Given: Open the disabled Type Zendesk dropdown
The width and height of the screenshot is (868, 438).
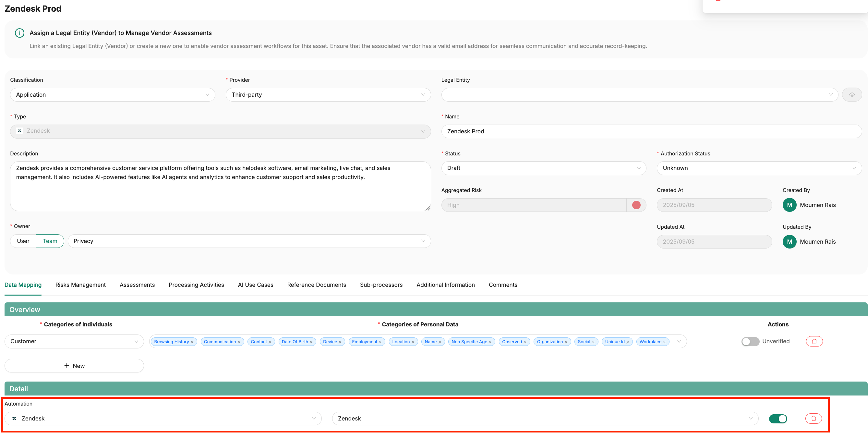Looking at the screenshot, I should point(220,131).
